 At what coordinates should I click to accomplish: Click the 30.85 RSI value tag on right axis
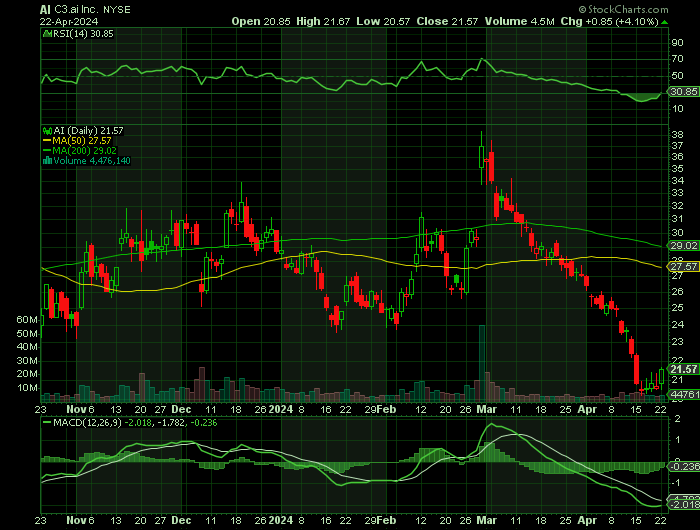(684, 92)
